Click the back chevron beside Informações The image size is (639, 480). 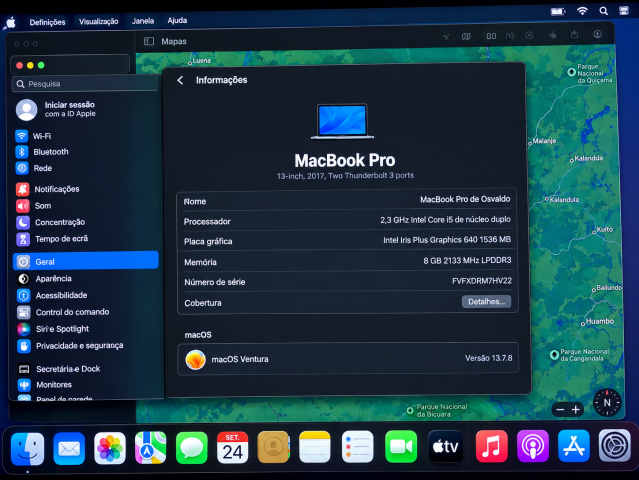pyautogui.click(x=180, y=80)
